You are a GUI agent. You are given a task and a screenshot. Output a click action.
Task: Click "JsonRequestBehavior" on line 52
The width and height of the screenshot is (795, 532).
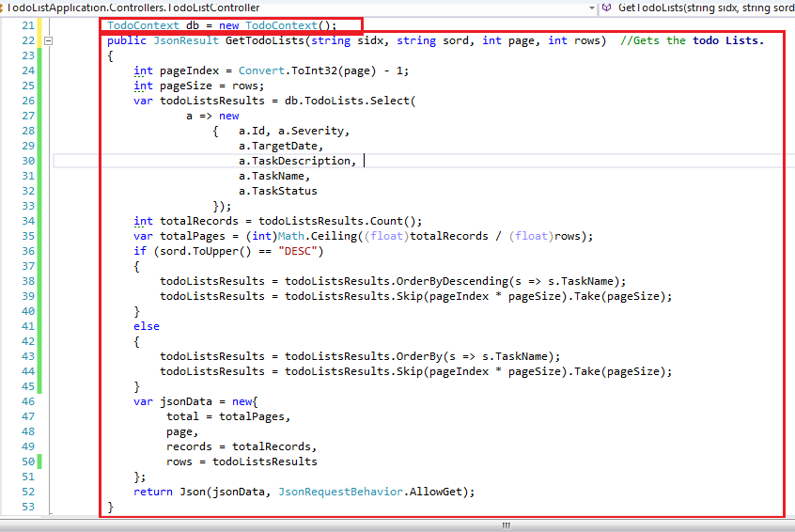(x=341, y=492)
